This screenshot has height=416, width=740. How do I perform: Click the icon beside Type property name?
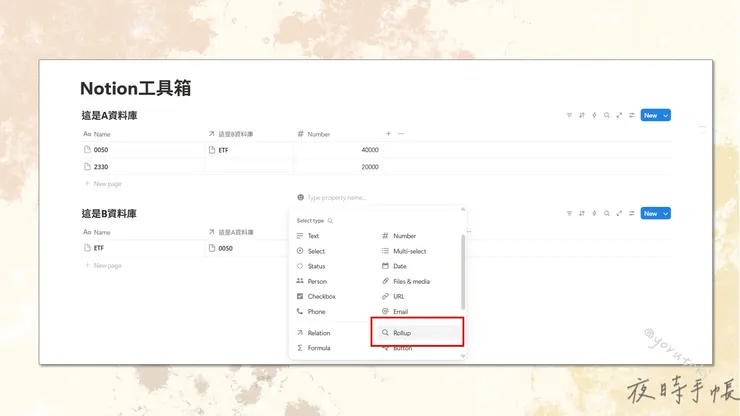tap(301, 197)
